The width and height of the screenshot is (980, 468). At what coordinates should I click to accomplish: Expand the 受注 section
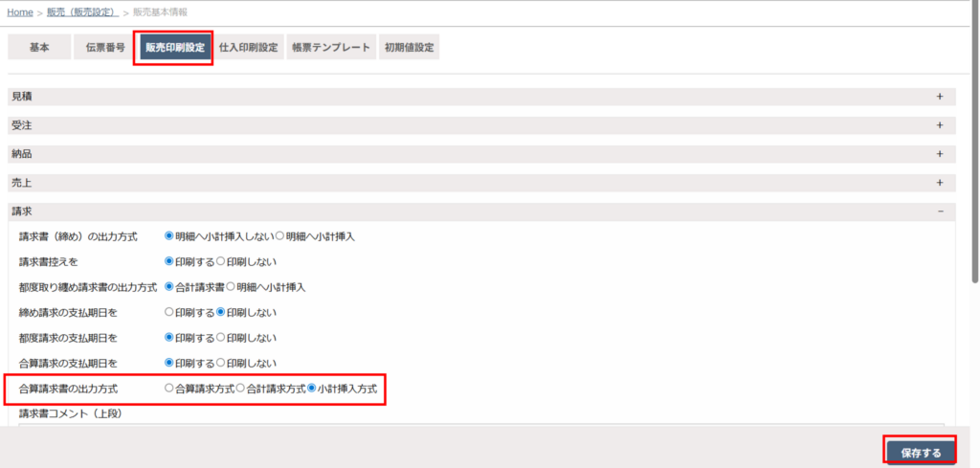pos(939,125)
